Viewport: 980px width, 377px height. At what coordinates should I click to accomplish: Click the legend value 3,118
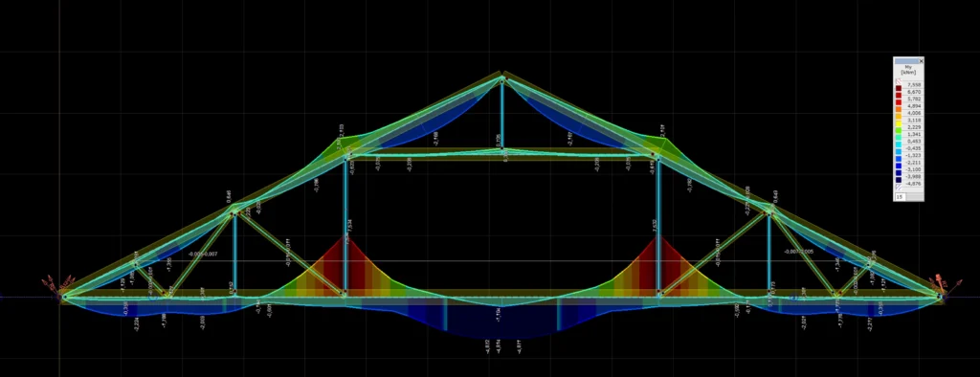click(914, 120)
